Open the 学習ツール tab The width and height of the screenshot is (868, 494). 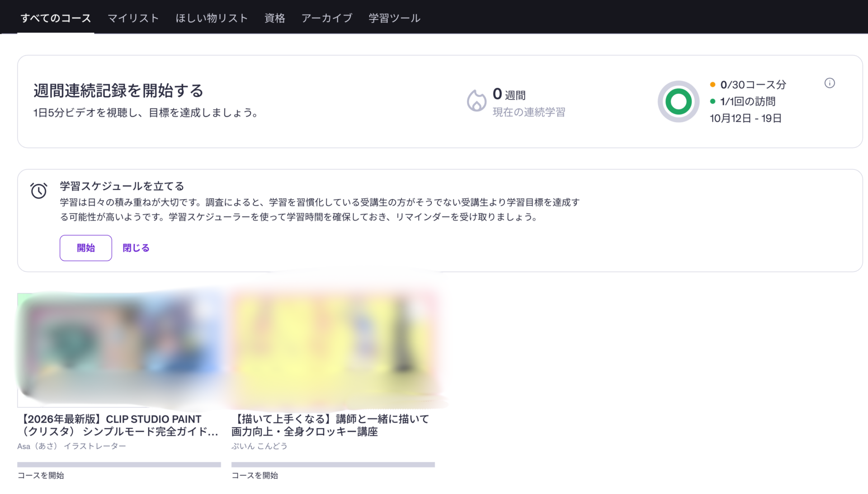click(394, 18)
